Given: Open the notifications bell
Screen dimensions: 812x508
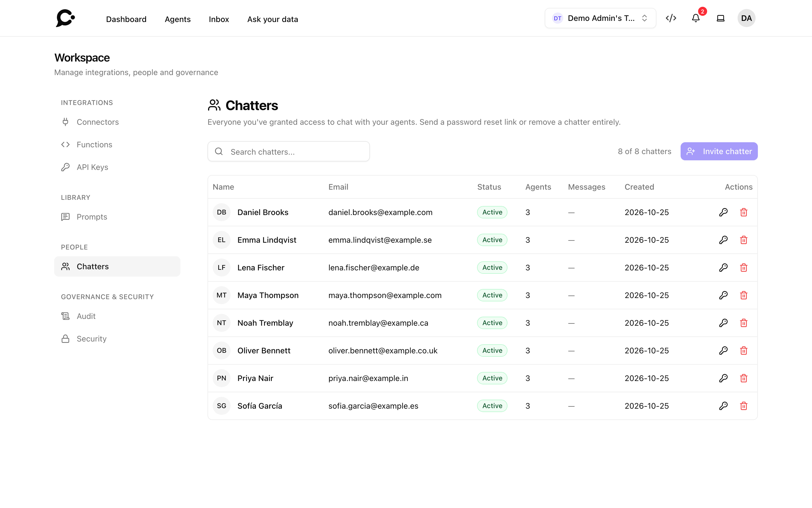Looking at the screenshot, I should click(x=696, y=18).
